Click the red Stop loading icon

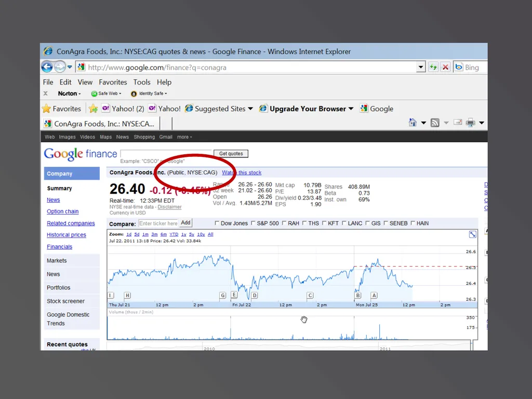445,67
